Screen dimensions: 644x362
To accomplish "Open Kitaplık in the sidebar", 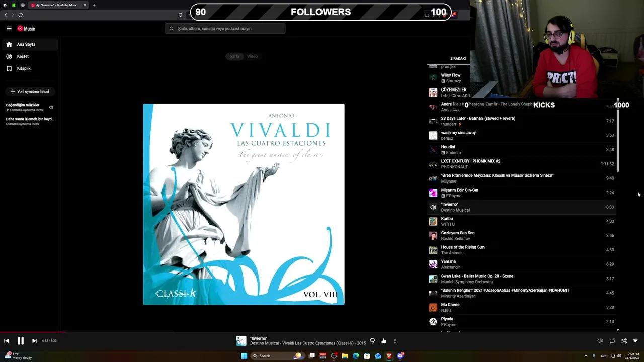I will click(x=29, y=68).
